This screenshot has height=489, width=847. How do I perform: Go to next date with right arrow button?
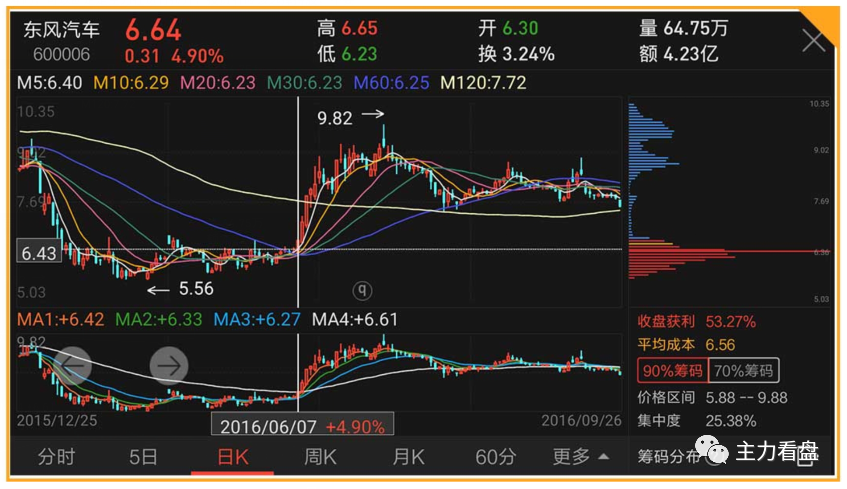169,366
